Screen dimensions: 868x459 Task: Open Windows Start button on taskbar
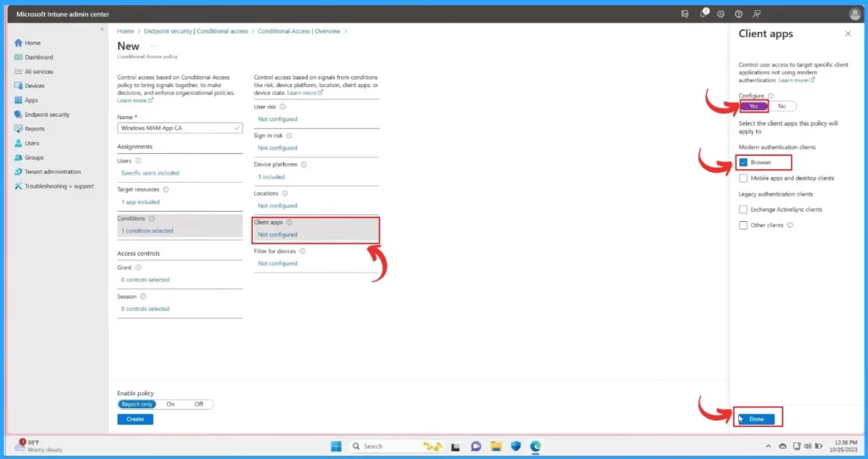336,446
